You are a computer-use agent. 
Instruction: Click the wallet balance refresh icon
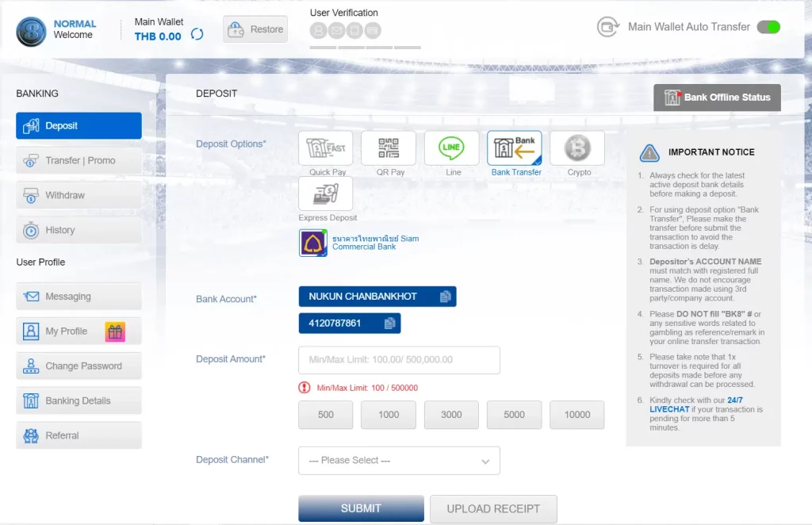(x=197, y=35)
